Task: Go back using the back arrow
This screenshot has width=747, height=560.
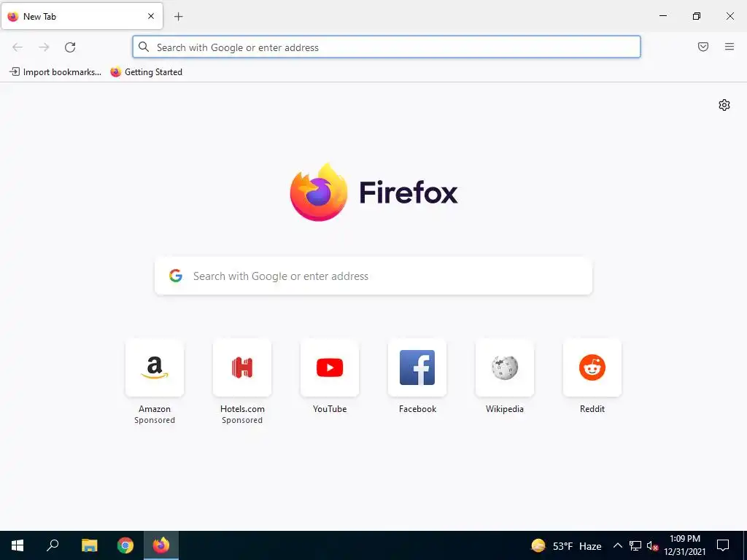Action: click(18, 47)
